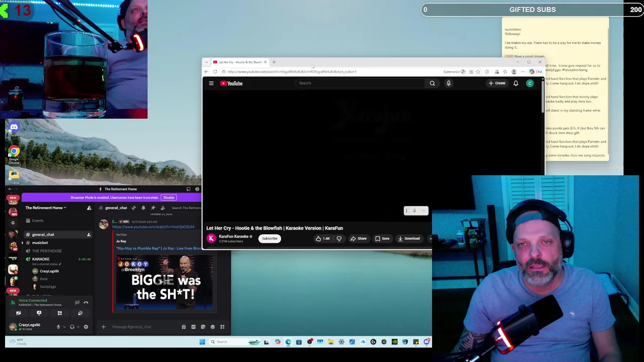Invite people via general_chat add-member icon
644x362 pixels.
(89, 235)
